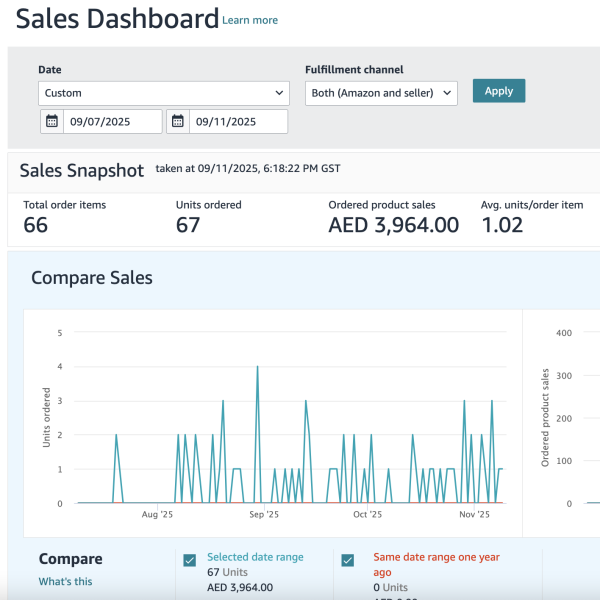Click the 09/07/2025 start date field

tap(112, 122)
